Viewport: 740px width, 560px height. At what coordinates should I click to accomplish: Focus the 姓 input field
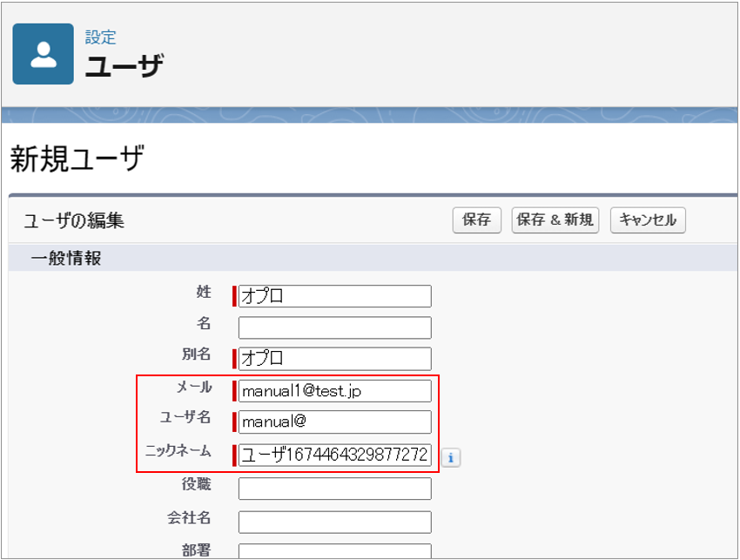pyautogui.click(x=334, y=296)
